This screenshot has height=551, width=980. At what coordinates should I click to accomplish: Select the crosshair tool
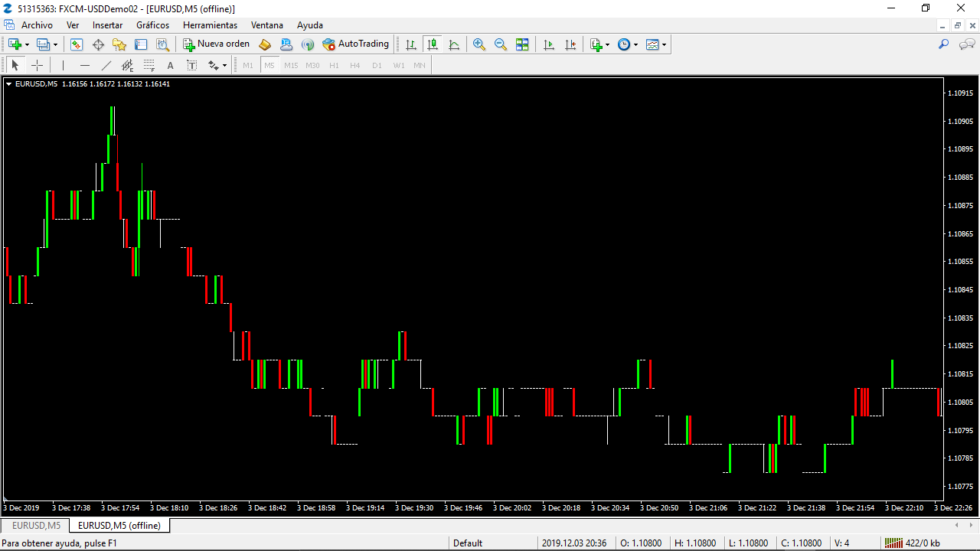click(x=37, y=65)
